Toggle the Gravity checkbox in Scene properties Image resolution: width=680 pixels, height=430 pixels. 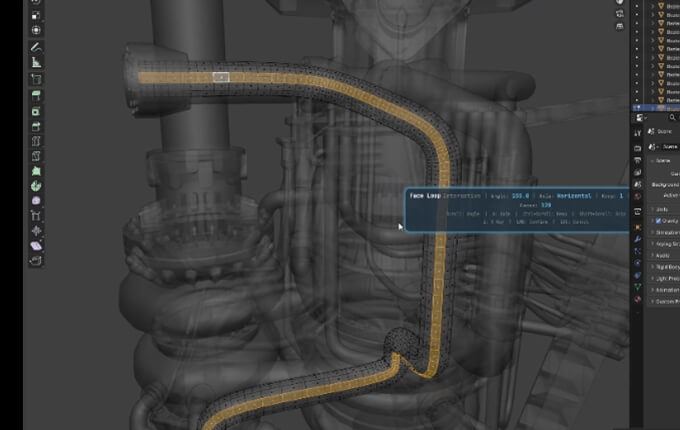(657, 220)
